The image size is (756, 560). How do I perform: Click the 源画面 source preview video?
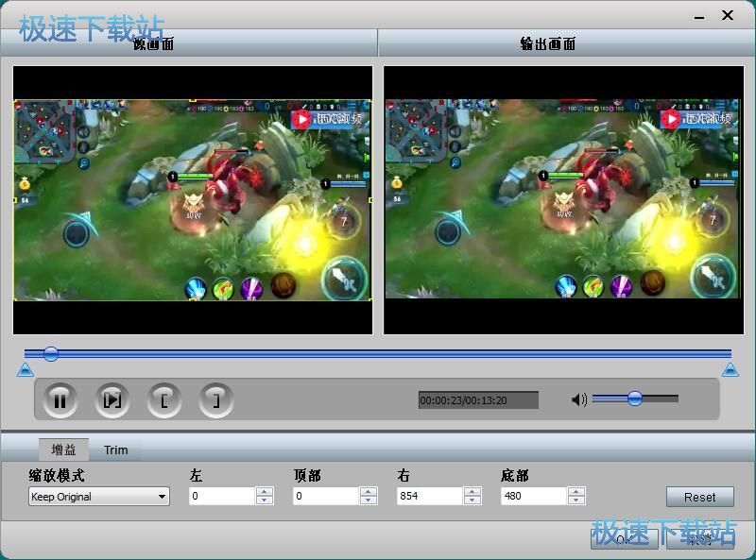[x=193, y=200]
